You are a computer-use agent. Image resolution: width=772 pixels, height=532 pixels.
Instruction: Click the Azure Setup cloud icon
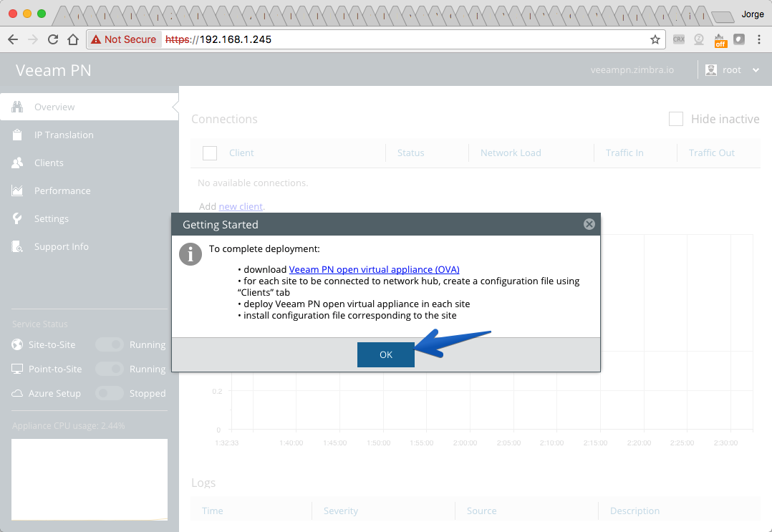click(17, 393)
